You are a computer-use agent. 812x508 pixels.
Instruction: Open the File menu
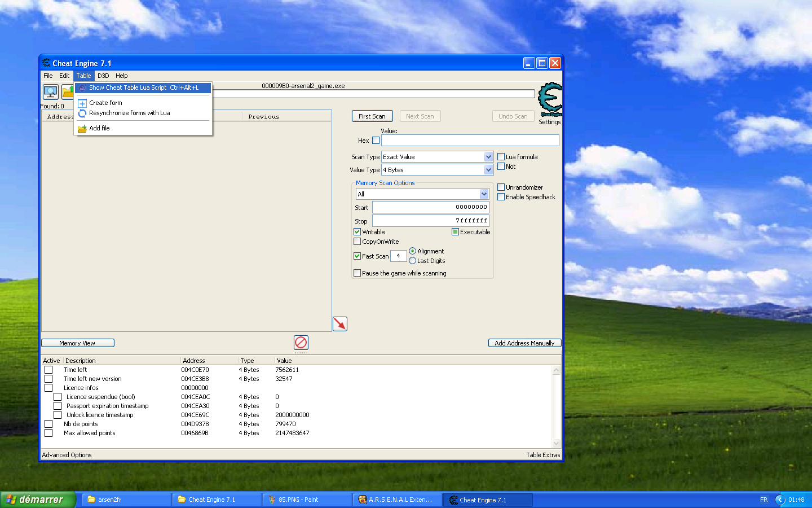pyautogui.click(x=48, y=76)
